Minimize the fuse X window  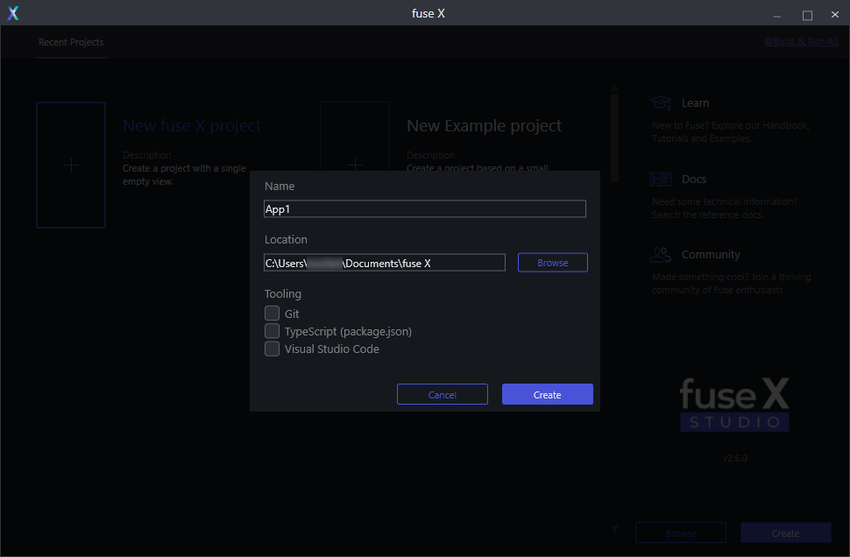click(777, 15)
